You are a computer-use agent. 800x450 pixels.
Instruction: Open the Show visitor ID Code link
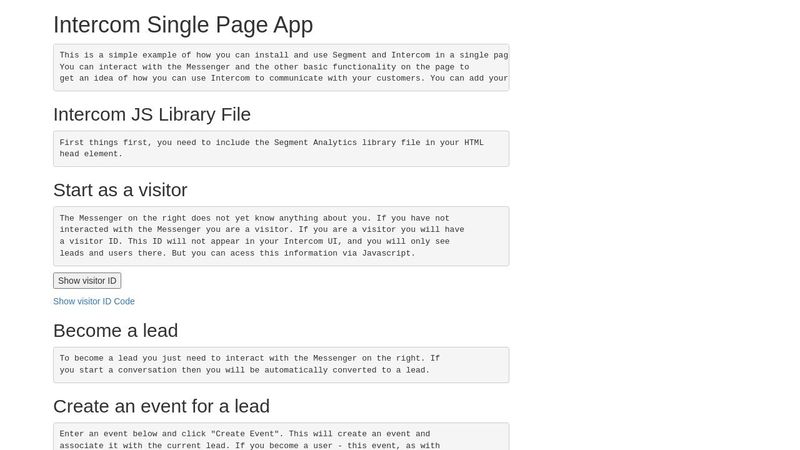(x=94, y=301)
